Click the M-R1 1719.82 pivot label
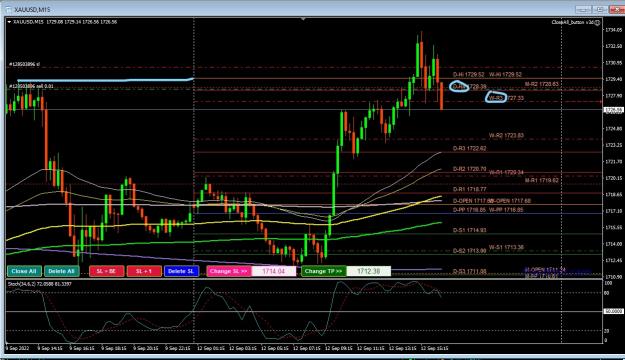The image size is (625, 360). pos(541,181)
